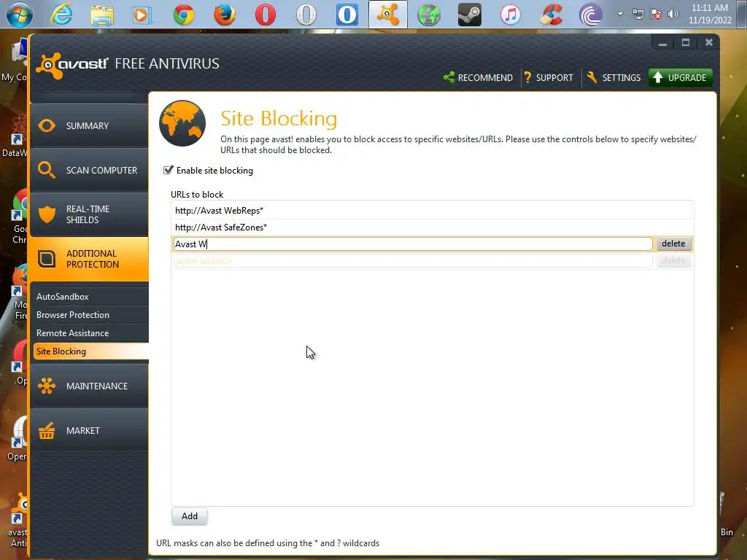Click the Real-Time Shields shield icon
This screenshot has height=560, width=747.
click(x=47, y=214)
